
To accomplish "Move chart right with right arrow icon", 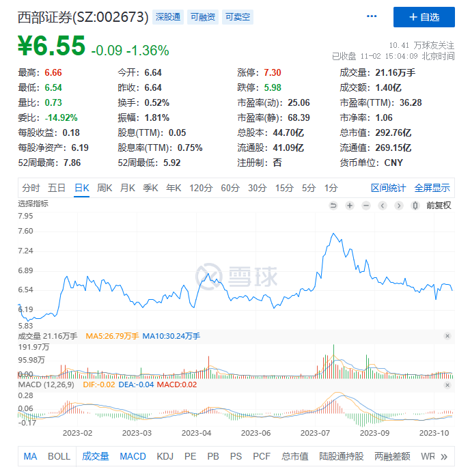I will click(399, 206).
